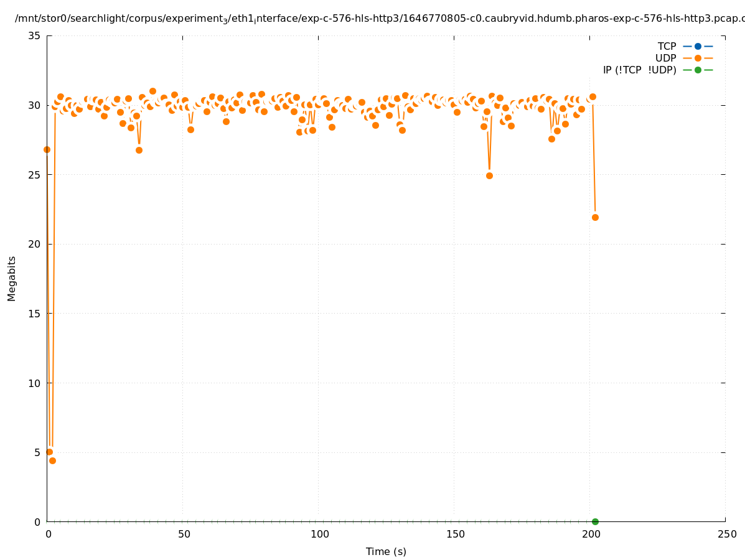Click the lowest UDP point below 5 Megabits

(x=52, y=460)
